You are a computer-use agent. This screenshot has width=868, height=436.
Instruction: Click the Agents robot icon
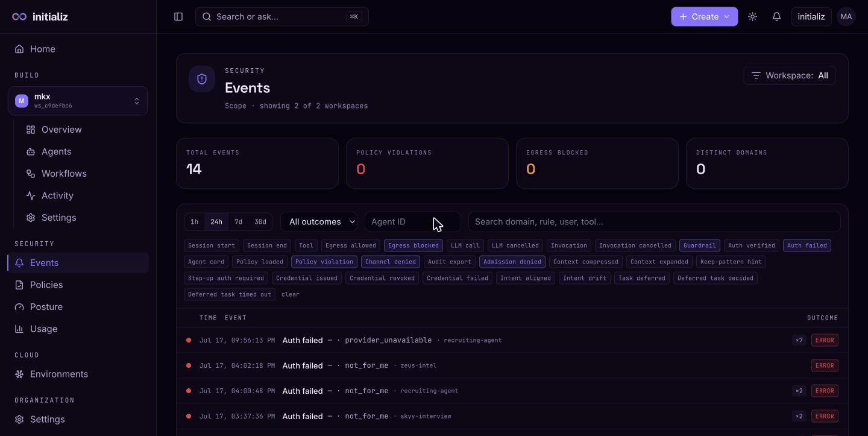31,151
